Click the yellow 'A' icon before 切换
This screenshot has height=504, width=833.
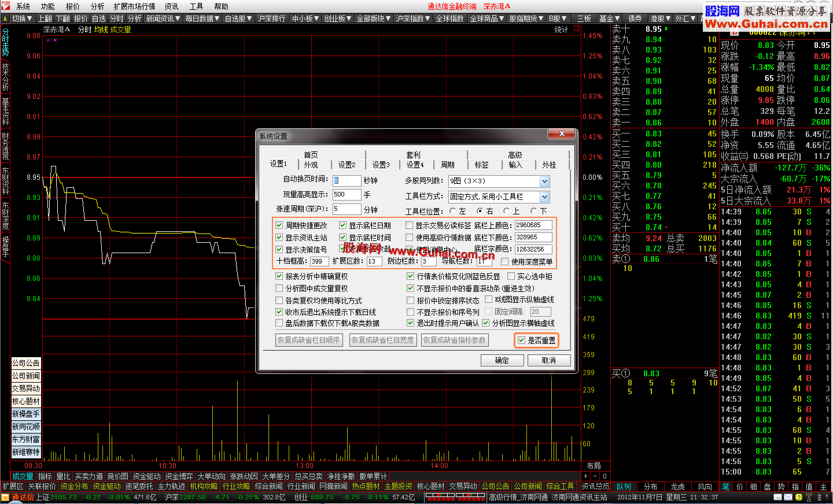point(5,18)
